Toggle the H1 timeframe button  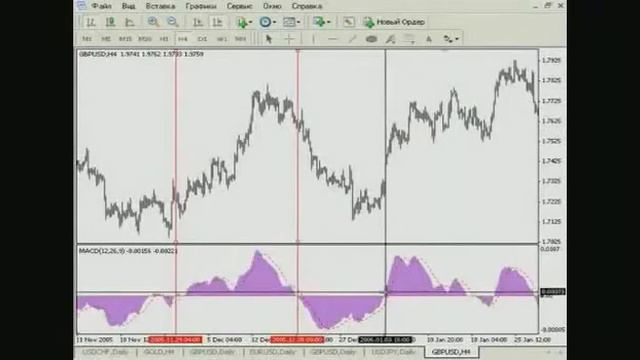coord(164,39)
